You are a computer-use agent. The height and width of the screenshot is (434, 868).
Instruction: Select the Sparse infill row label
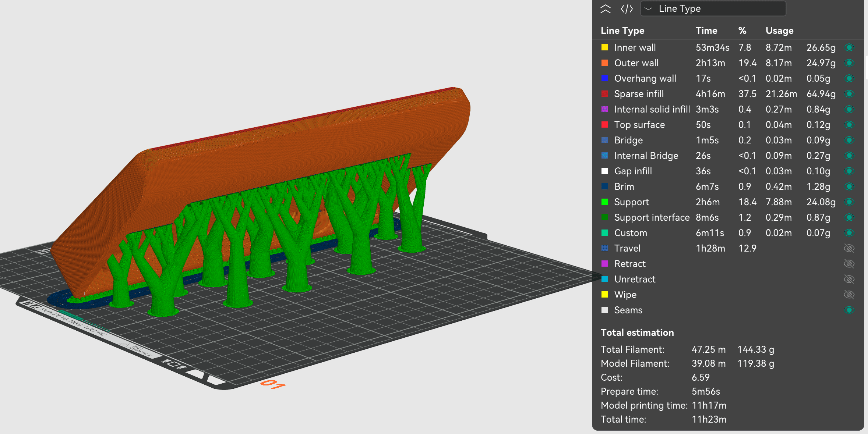639,94
